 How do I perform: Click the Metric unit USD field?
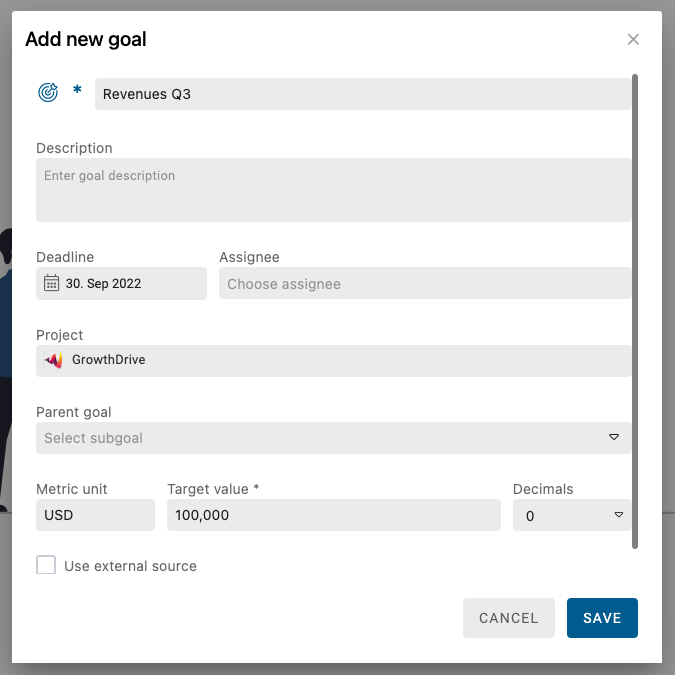coord(95,515)
